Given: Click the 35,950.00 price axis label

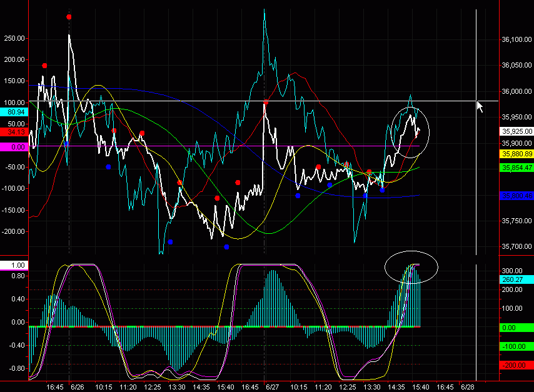Looking at the screenshot, I should pyautogui.click(x=516, y=117).
